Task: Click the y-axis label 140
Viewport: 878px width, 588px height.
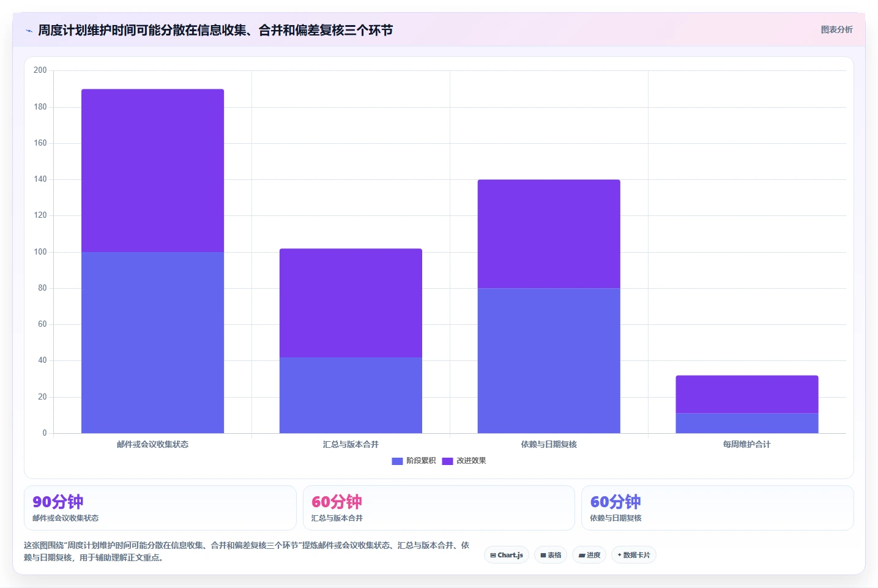Action: pos(40,179)
